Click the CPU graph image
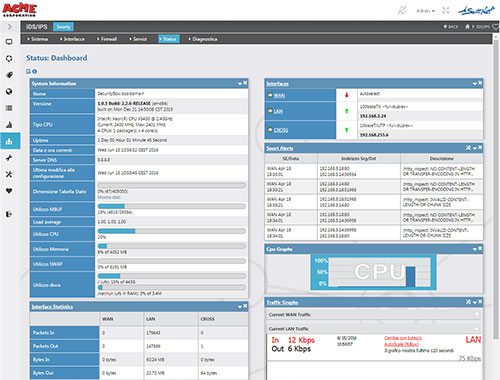The width and height of the screenshot is (500, 380). 373,272
